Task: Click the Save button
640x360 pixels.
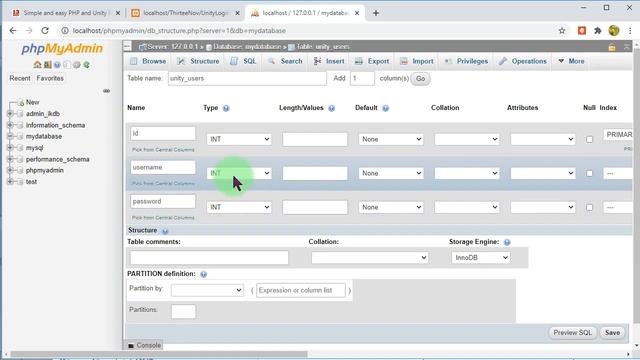Action: click(x=612, y=333)
